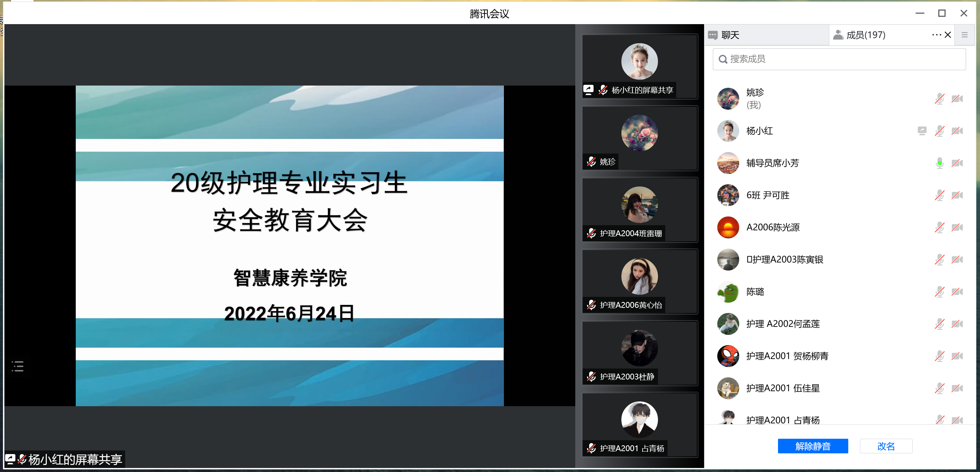Maximize the 腾讯会议 window
The width and height of the screenshot is (980, 472).
point(942,13)
